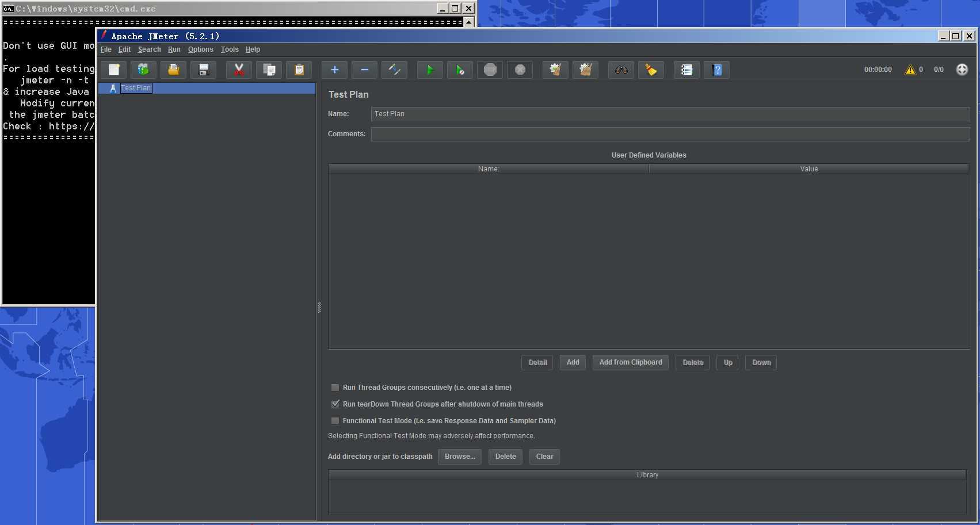
Task: Click the Name input field
Action: [670, 114]
